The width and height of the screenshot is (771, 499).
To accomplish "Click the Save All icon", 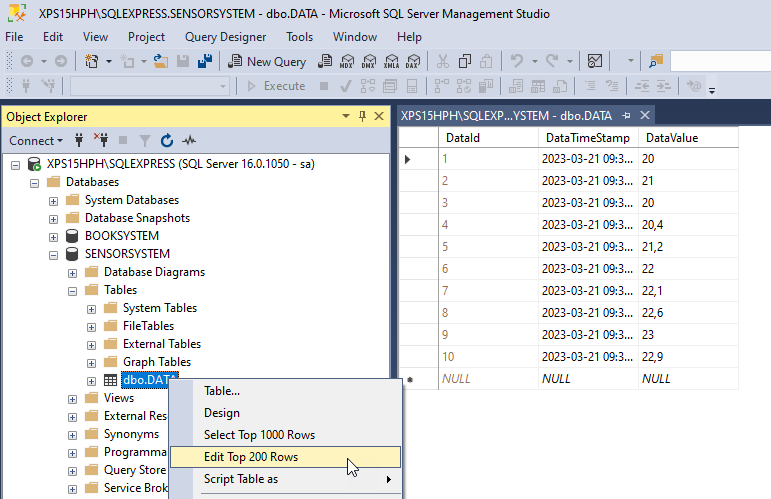I will tap(205, 61).
